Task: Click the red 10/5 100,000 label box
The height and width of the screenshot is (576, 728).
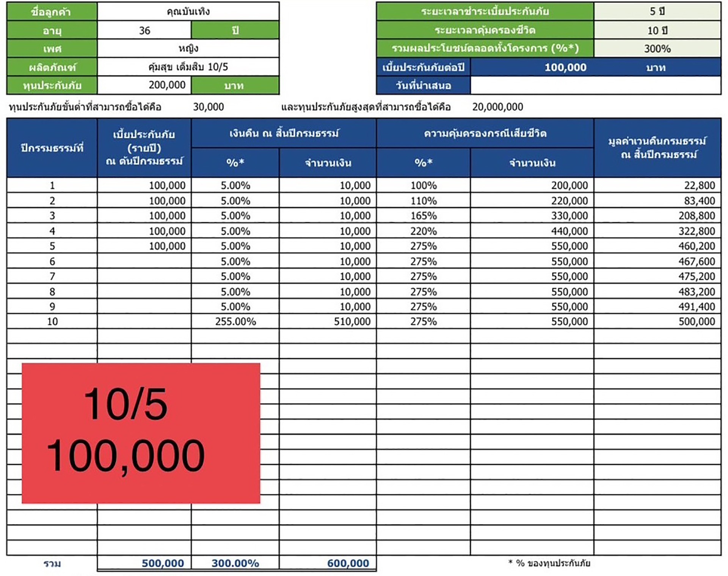Action: 141,433
